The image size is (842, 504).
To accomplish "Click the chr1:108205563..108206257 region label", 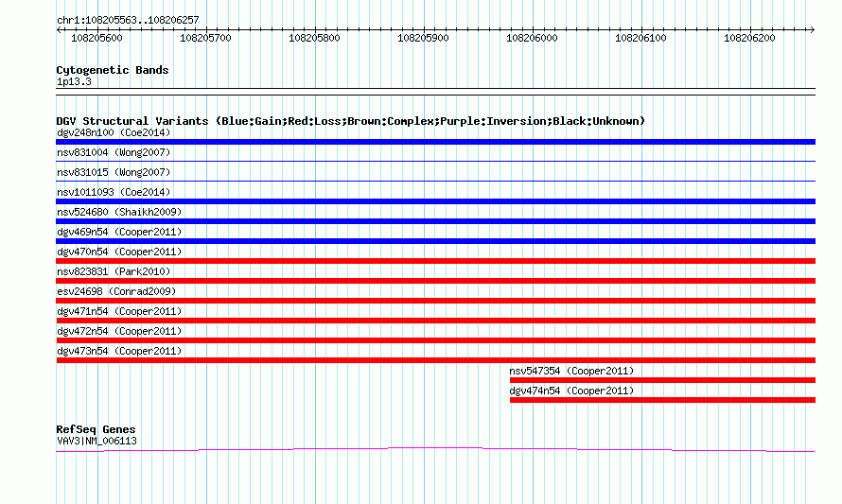I will pos(128,21).
